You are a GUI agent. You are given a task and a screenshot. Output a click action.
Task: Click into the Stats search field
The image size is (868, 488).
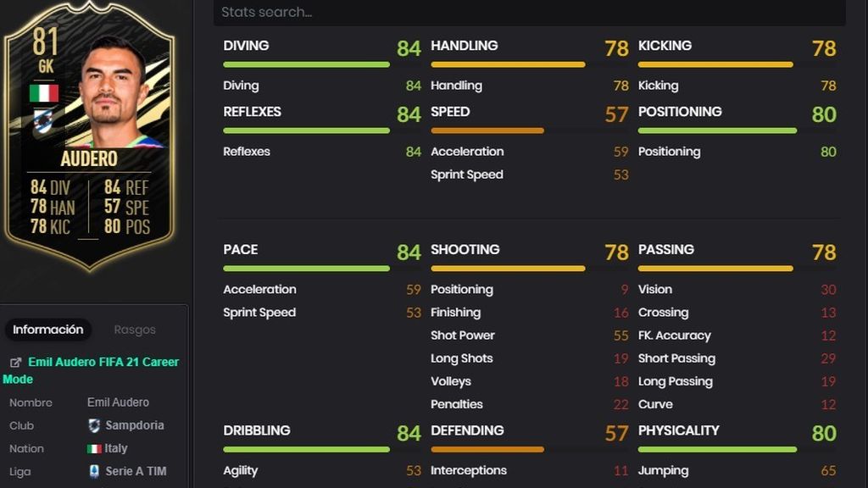[x=529, y=12]
